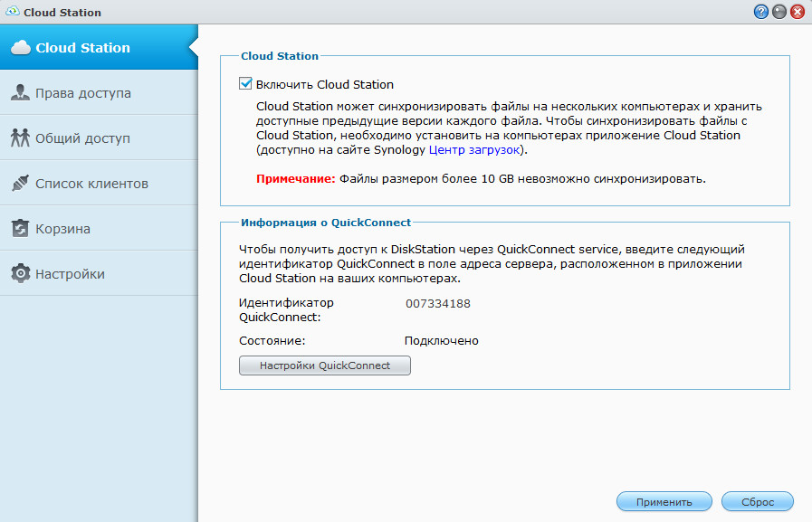Click the plug icon for Список клиентов
This screenshot has width=812, height=522.
pyautogui.click(x=20, y=184)
